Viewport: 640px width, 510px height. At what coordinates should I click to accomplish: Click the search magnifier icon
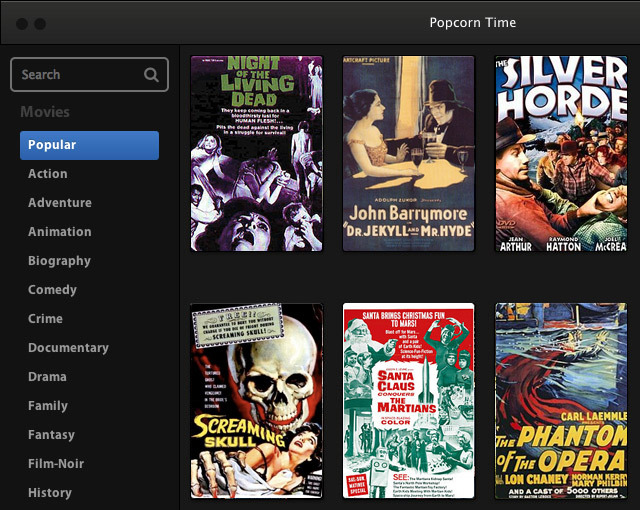click(x=151, y=75)
